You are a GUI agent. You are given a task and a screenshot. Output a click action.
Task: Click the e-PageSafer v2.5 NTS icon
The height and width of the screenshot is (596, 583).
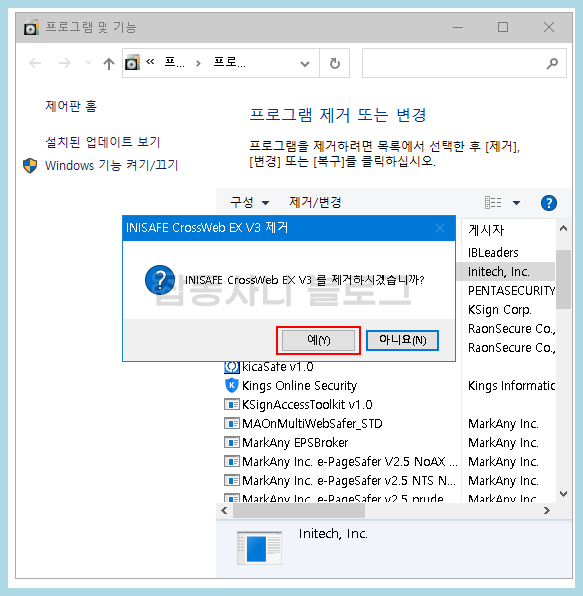231,481
